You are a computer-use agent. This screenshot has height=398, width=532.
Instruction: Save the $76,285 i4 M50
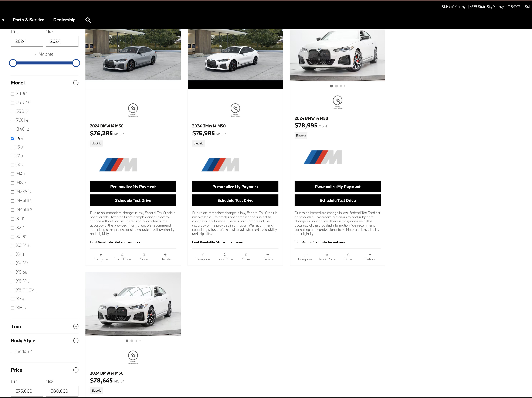[x=144, y=257]
